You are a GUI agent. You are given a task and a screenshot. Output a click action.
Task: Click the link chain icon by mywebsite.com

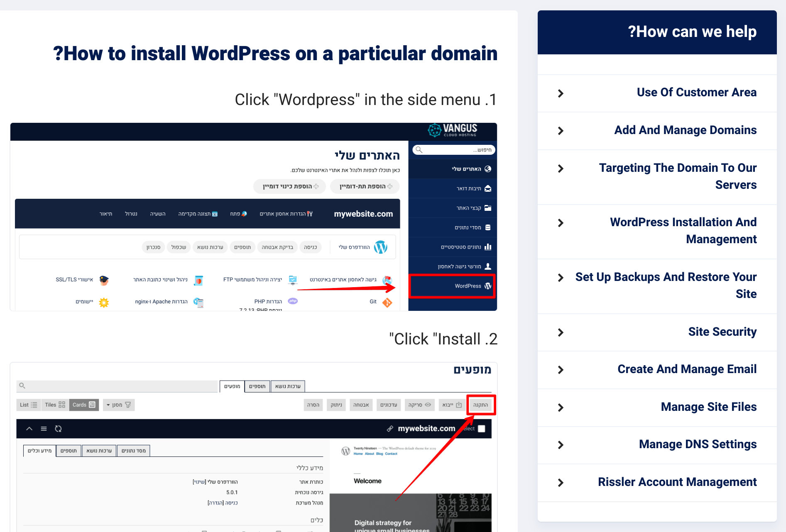(390, 429)
